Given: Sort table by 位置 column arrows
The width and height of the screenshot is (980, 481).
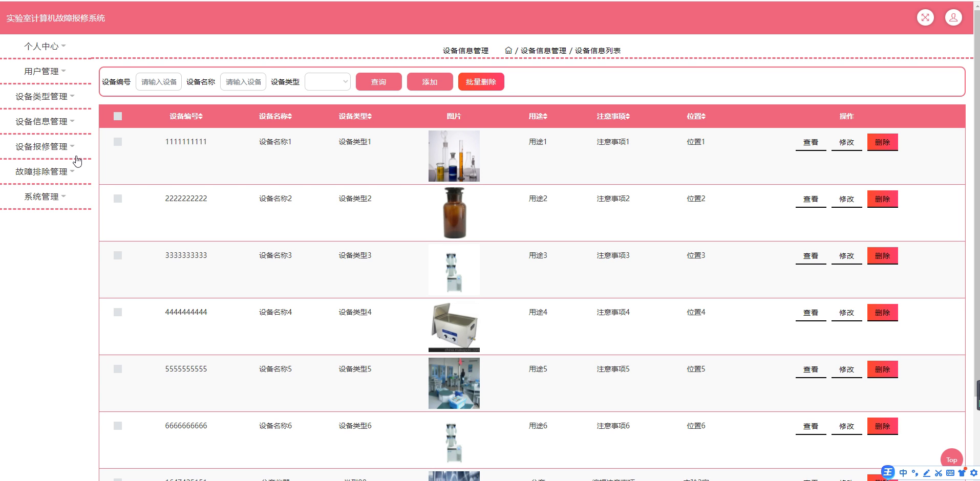Looking at the screenshot, I should [x=704, y=116].
